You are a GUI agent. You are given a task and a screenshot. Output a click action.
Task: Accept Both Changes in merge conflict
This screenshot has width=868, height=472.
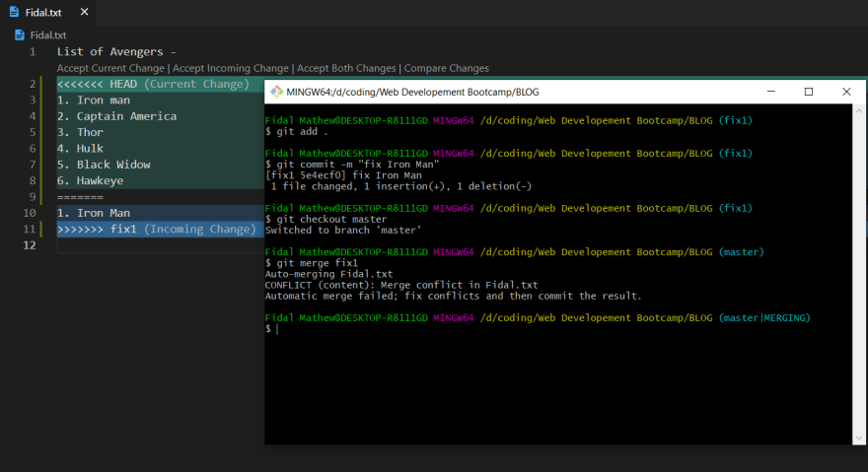coord(346,68)
